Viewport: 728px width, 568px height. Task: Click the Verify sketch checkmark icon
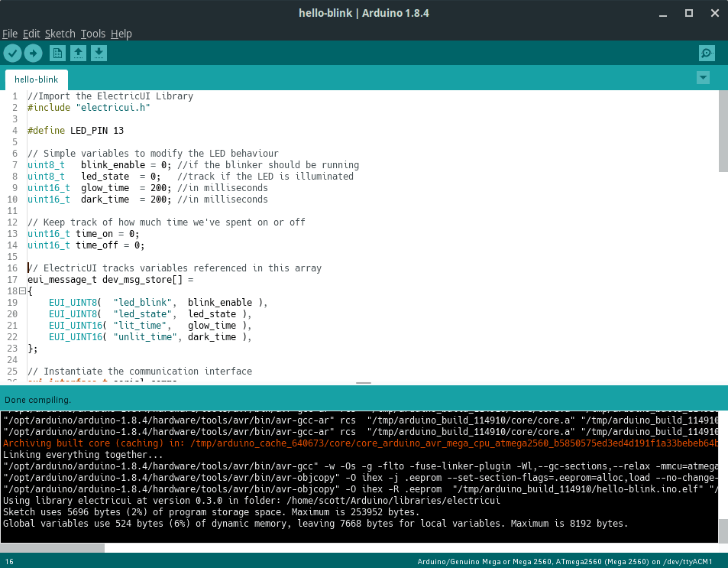pyautogui.click(x=12, y=53)
